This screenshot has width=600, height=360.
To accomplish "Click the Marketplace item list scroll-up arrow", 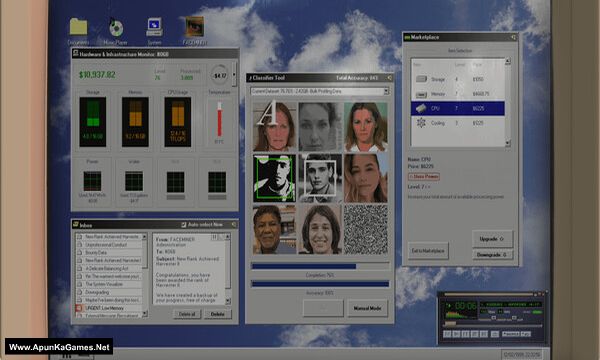I will (x=508, y=61).
